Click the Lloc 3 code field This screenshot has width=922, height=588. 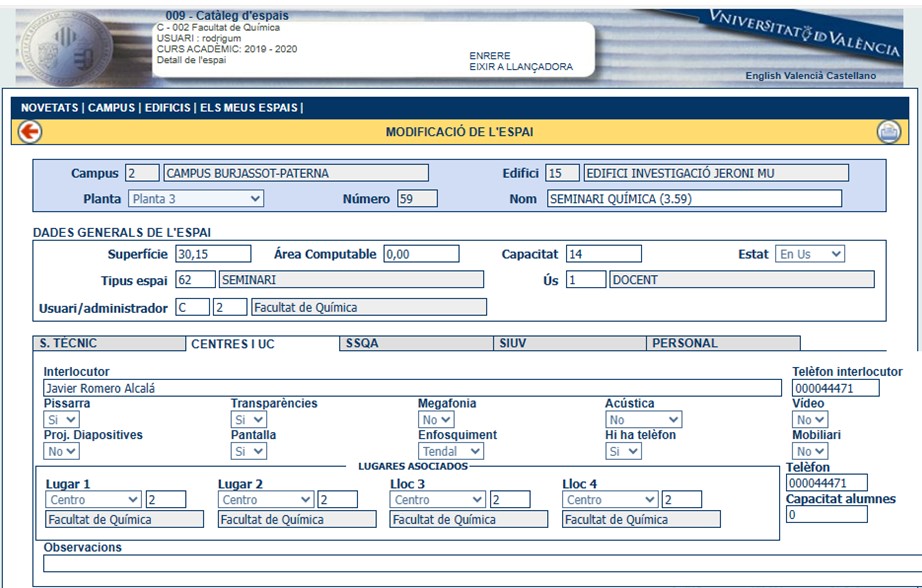(x=510, y=500)
